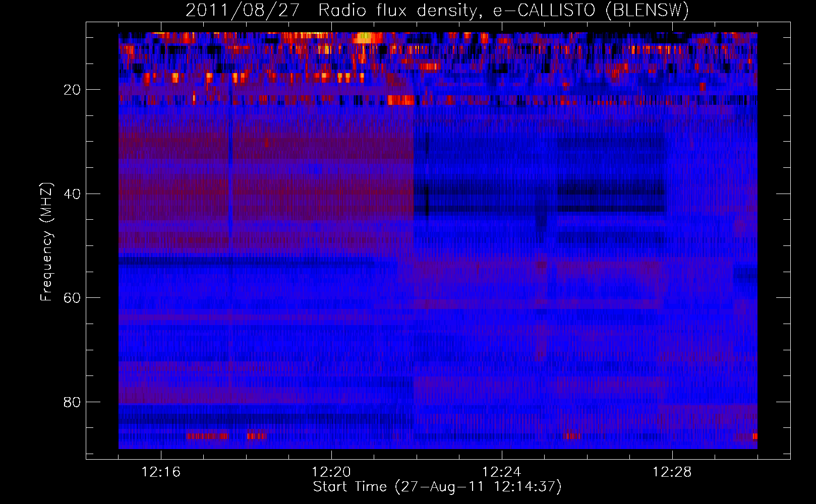Screen dimensions: 816x504
Task: Click the plot title "2011/08/27 Radio flux density, e-CALLISTO (BLENSW)"
Action: pos(437,10)
